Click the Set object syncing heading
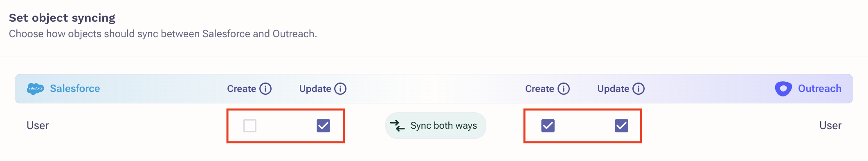Viewport: 868px width, 161px height. (62, 18)
